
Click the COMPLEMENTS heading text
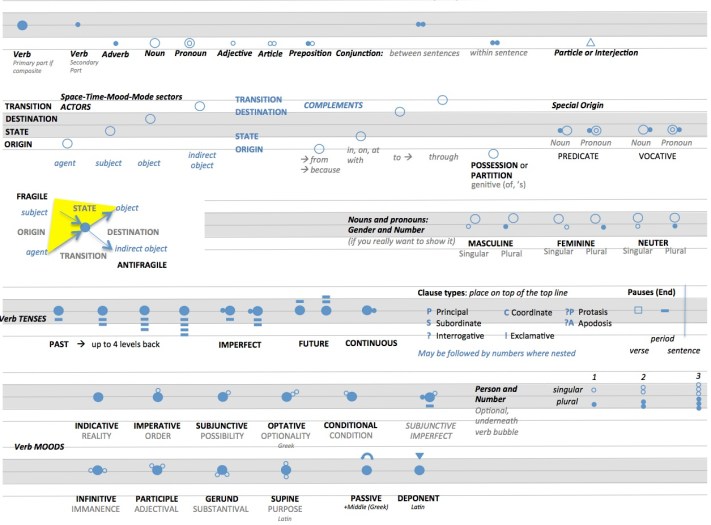pyautogui.click(x=333, y=105)
